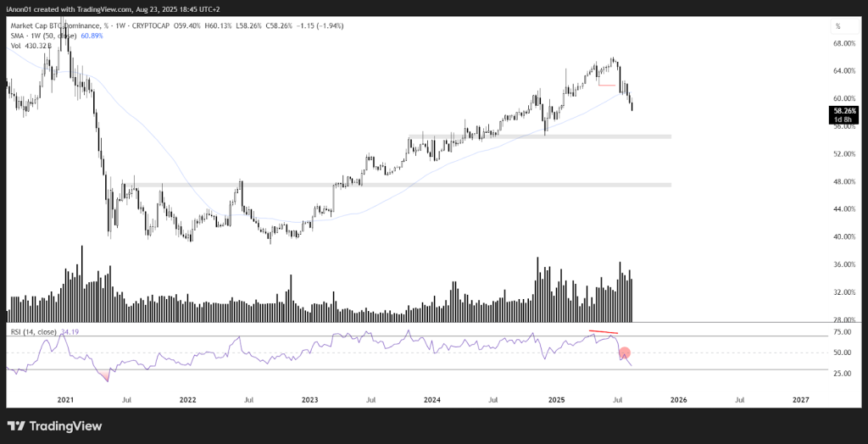Viewport: 868px width, 444px height.
Task: Click the 58.26% current price label
Action: point(844,111)
